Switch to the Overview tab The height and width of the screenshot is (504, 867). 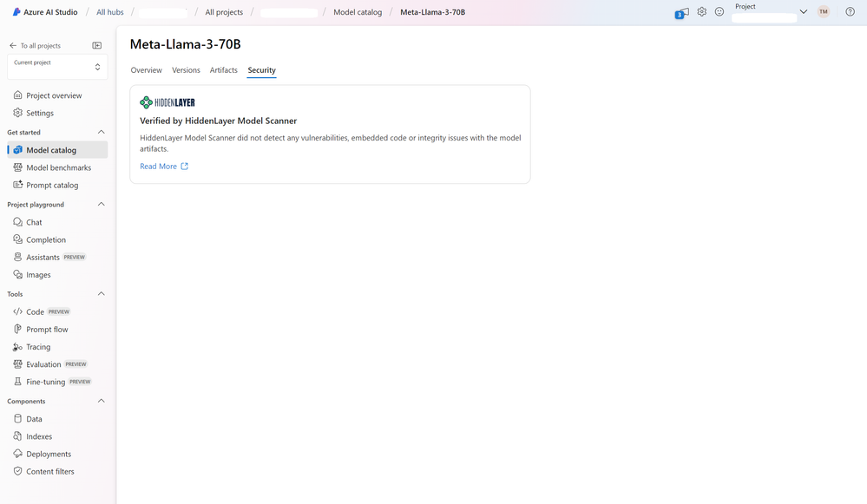pyautogui.click(x=147, y=70)
